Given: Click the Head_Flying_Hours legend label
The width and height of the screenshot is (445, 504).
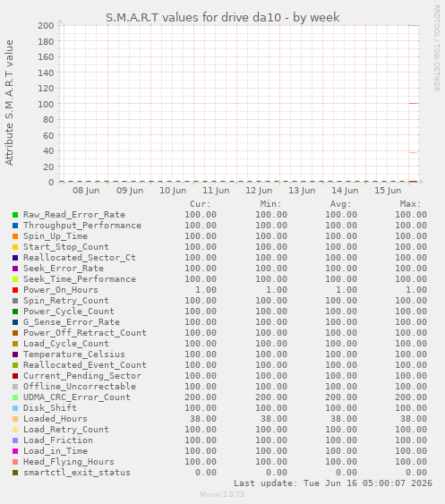Looking at the screenshot, I should click(x=68, y=462).
